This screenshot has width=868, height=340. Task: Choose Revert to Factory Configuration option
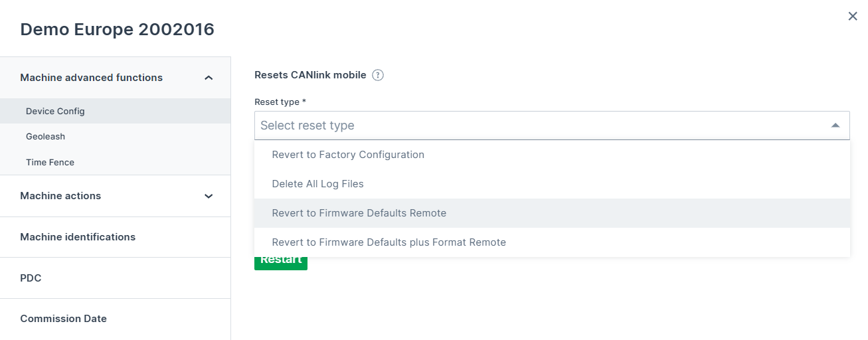[348, 155]
